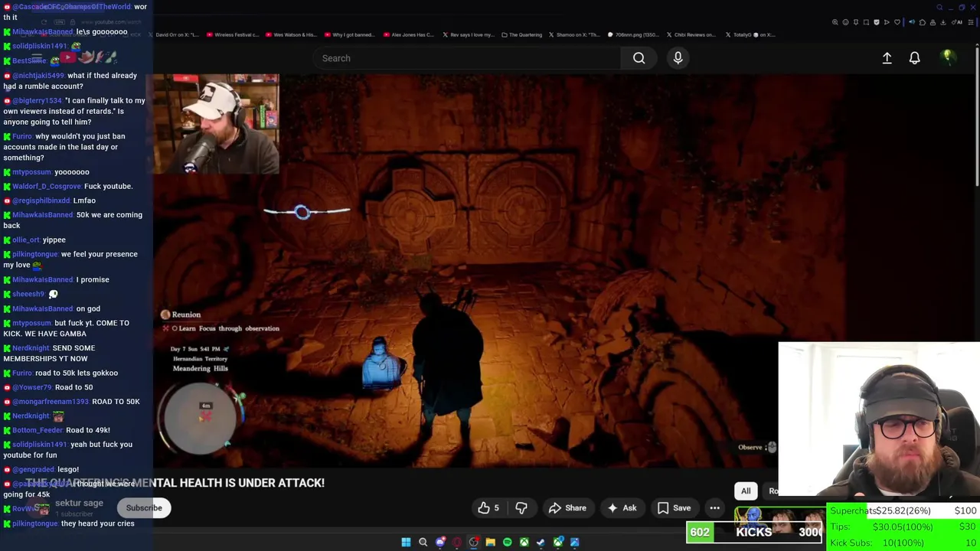The height and width of the screenshot is (551, 980).
Task: Switch to the Shamoo on X tab
Action: click(574, 34)
